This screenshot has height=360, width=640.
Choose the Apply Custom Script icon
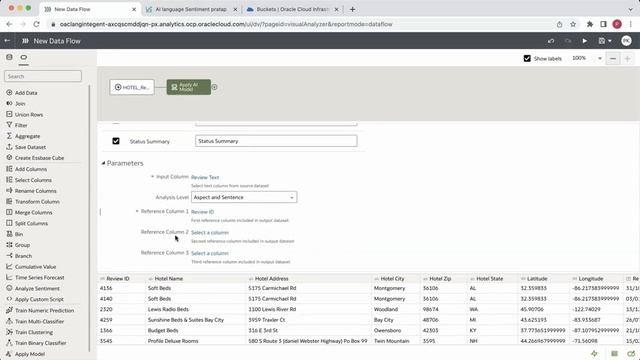click(x=9, y=299)
